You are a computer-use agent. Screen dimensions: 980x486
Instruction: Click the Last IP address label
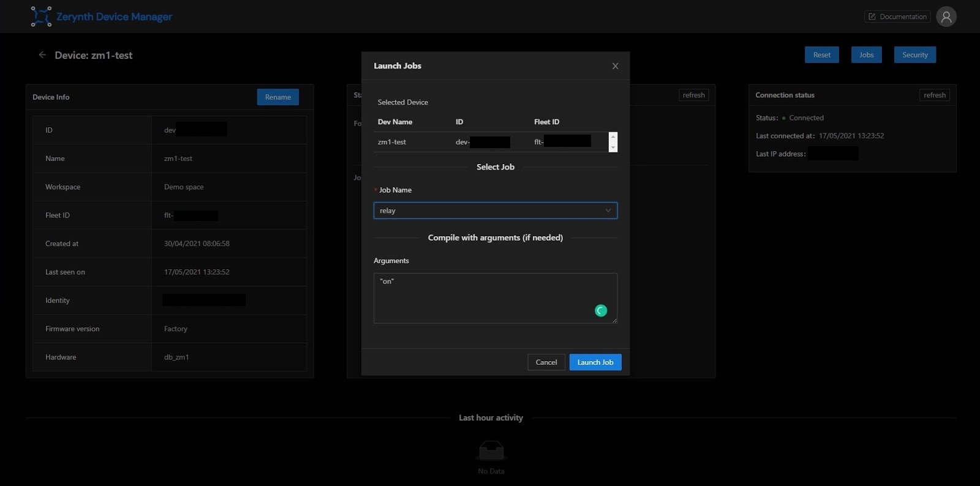(x=781, y=154)
